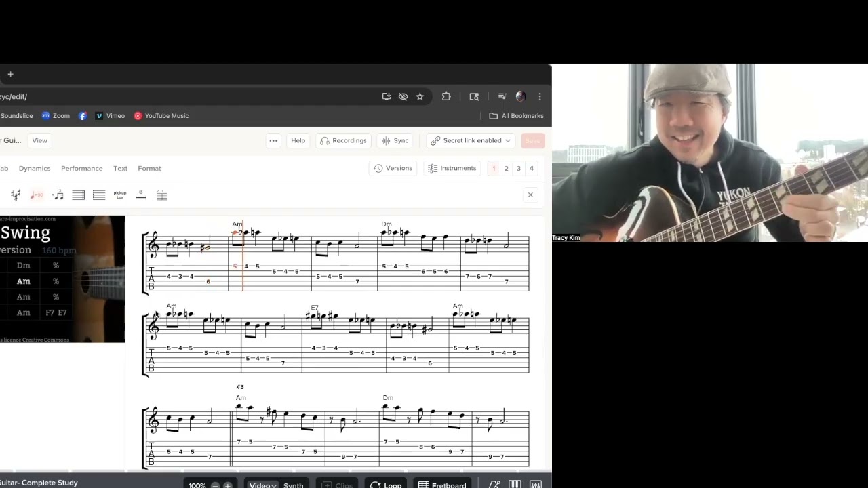The width and height of the screenshot is (868, 488).
Task: Open the three-dot more options button
Action: (x=273, y=140)
